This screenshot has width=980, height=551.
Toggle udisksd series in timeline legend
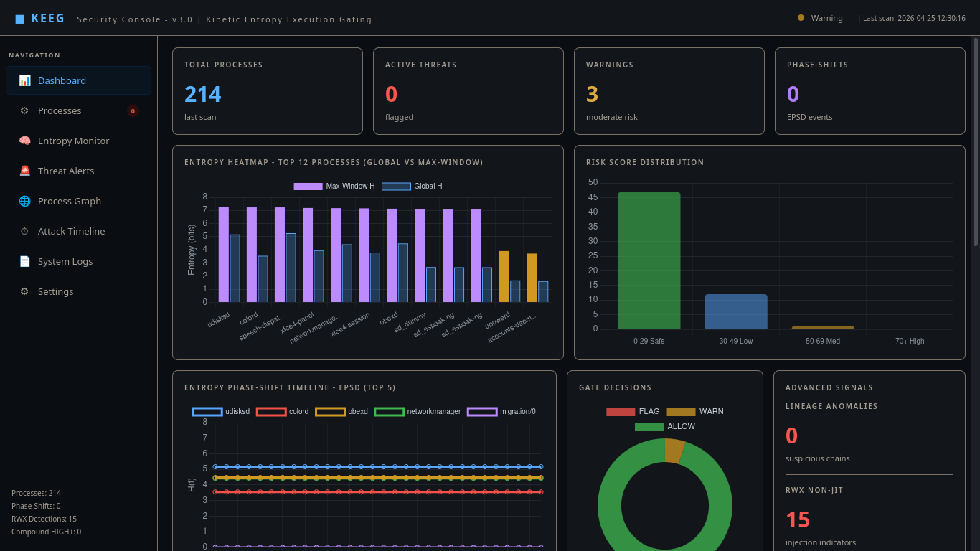pos(221,412)
